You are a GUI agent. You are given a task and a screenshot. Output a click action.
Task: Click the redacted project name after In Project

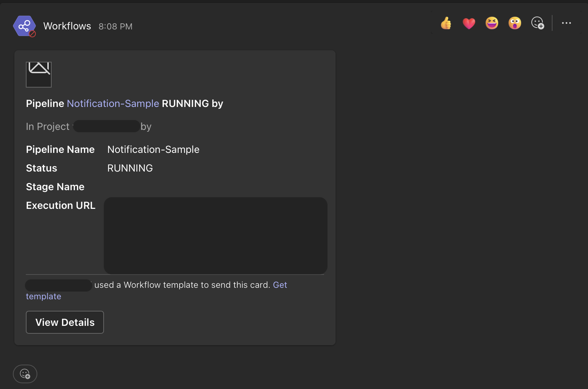106,126
